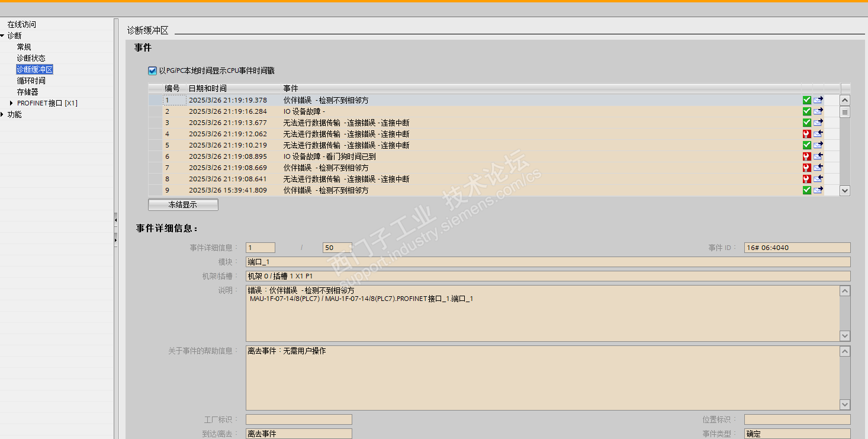Click the red wrench error icon of event 4

tap(806, 134)
